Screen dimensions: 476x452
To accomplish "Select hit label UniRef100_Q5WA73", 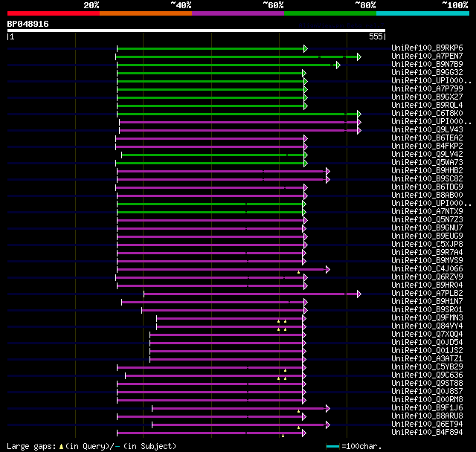I will [x=427, y=163].
